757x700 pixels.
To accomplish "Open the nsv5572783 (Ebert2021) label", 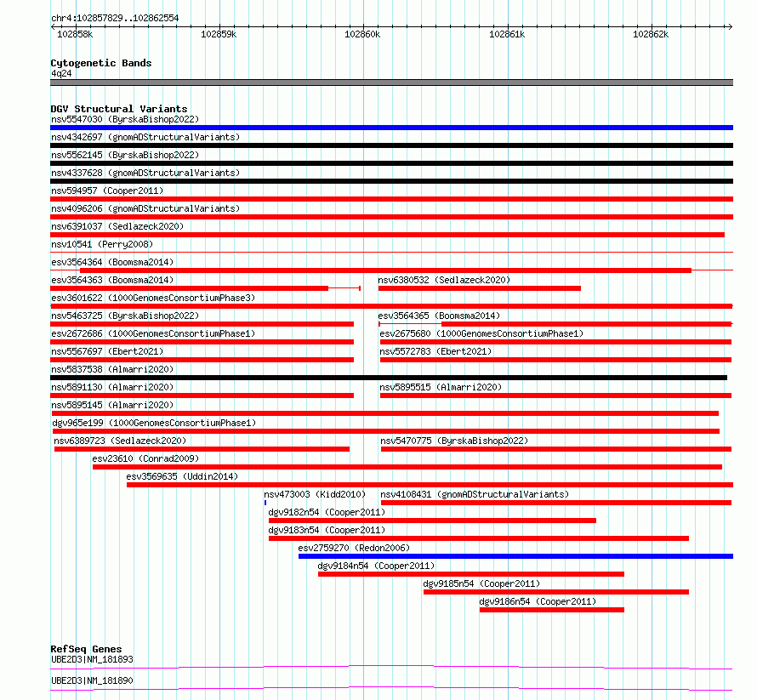I will [x=435, y=351].
